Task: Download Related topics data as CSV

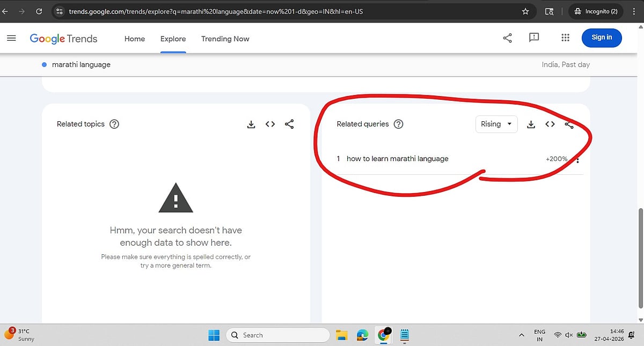Action: [x=251, y=124]
